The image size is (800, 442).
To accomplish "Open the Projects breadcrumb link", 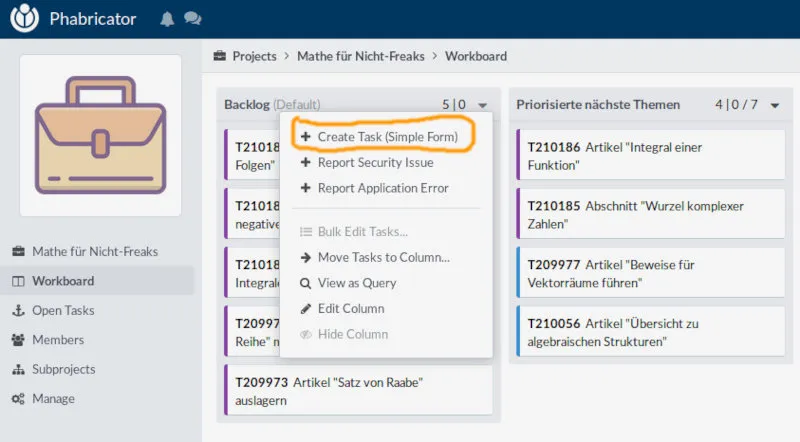I will pyautogui.click(x=253, y=57).
